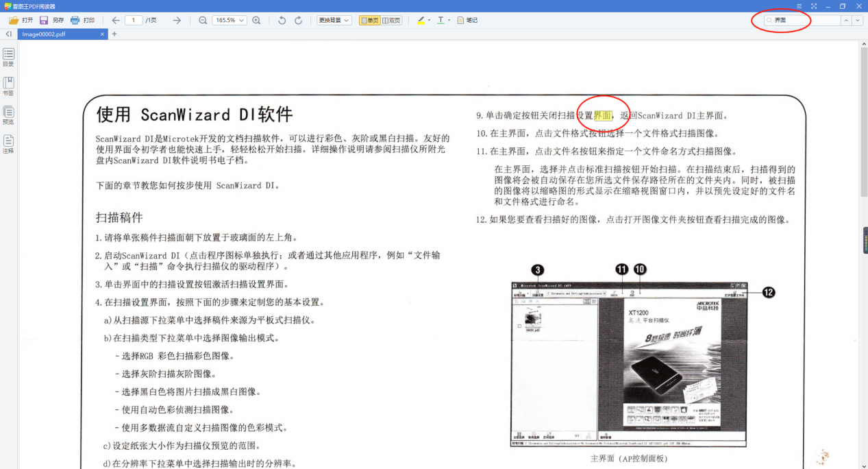This screenshot has width=868, height=469.
Task: Click the zoom in magnifier icon
Action: (256, 20)
